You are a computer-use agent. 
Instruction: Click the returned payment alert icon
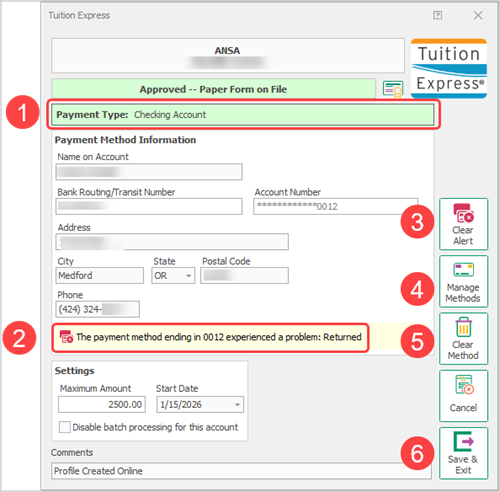(x=66, y=337)
